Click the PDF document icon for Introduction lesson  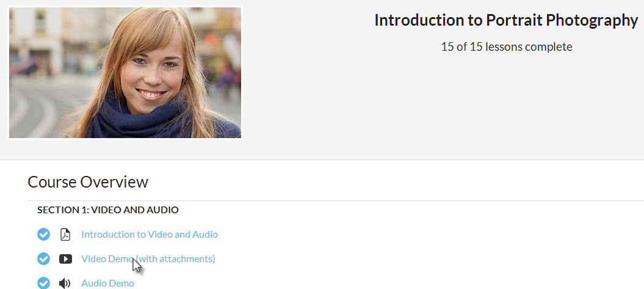65,235
